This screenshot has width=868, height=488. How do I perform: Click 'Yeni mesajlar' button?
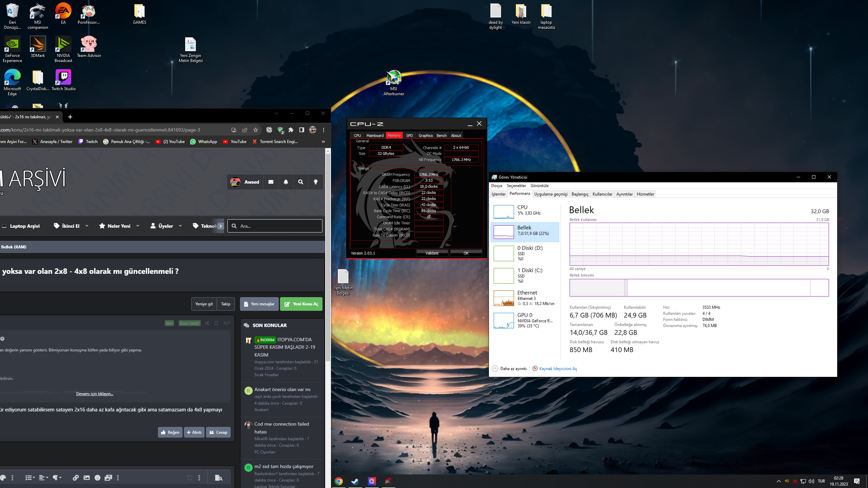pos(259,304)
